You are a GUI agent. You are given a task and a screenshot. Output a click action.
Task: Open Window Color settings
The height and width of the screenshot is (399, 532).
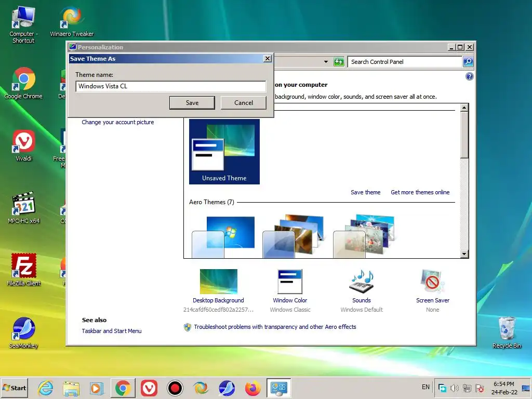pos(290,290)
